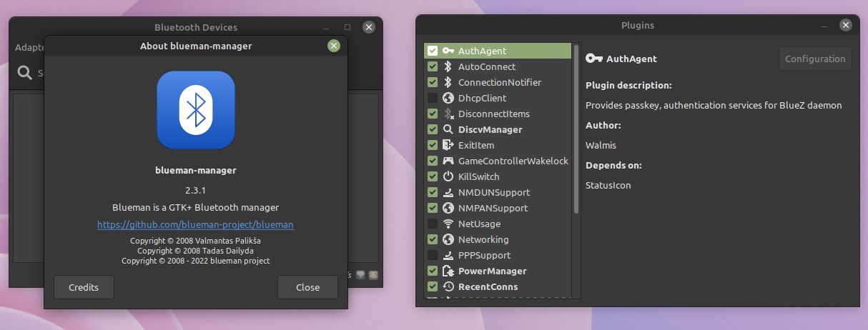The image size is (868, 330).
Task: Minimize the Plugins window
Action: [824, 25]
